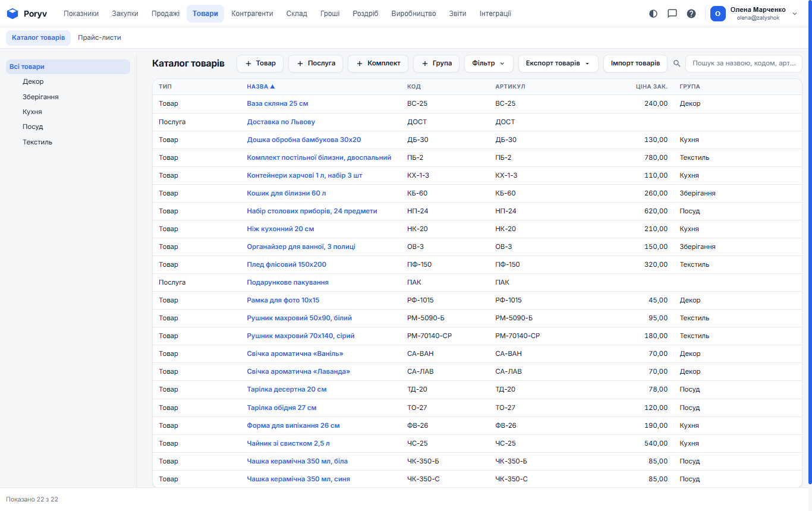Viewport: 812px width, 511px height.
Task: Open the Показники menu
Action: tap(81, 14)
